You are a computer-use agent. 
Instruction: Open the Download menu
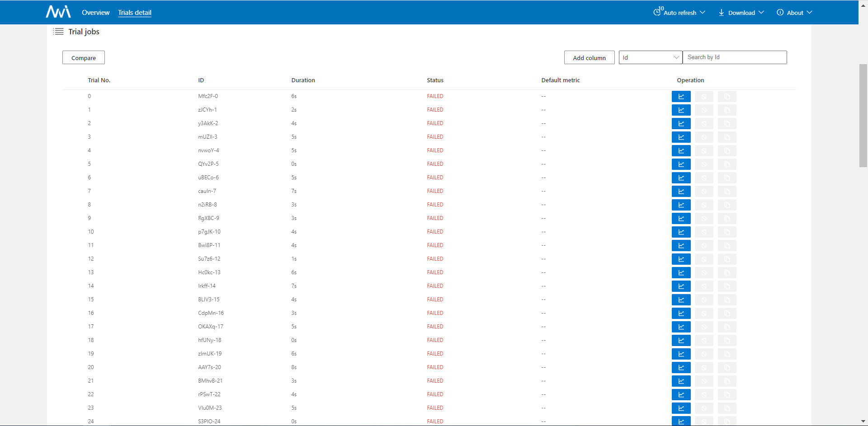coord(742,13)
